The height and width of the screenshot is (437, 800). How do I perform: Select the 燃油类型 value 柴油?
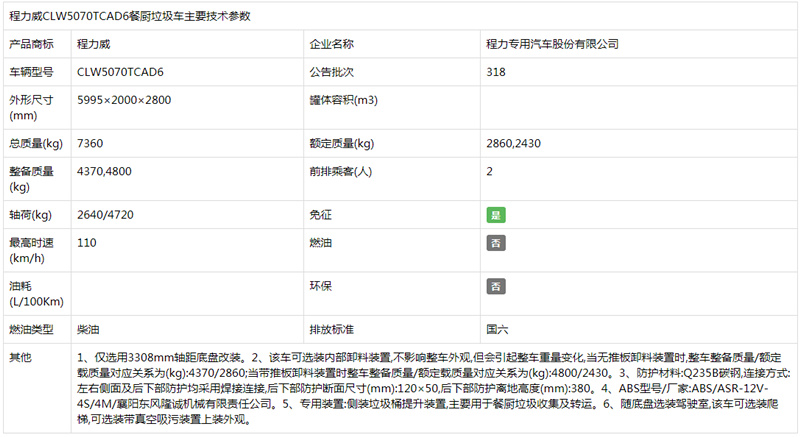click(87, 329)
